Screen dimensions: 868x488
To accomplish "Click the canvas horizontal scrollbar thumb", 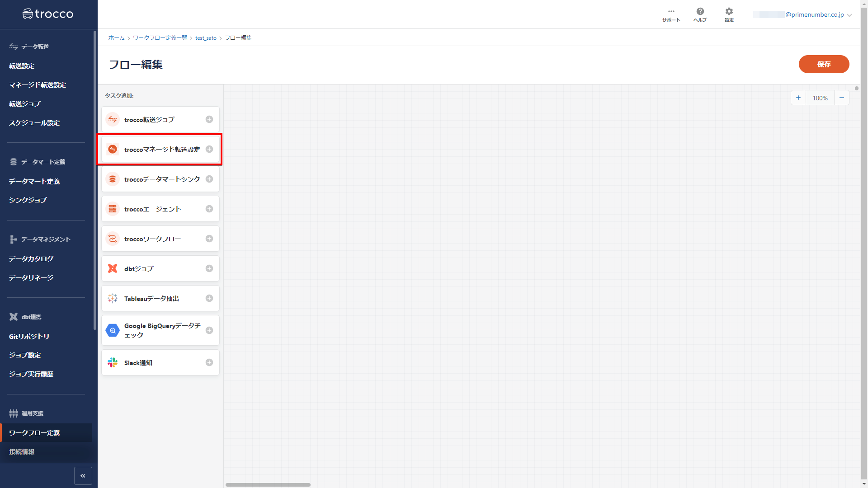I will pyautogui.click(x=268, y=485).
